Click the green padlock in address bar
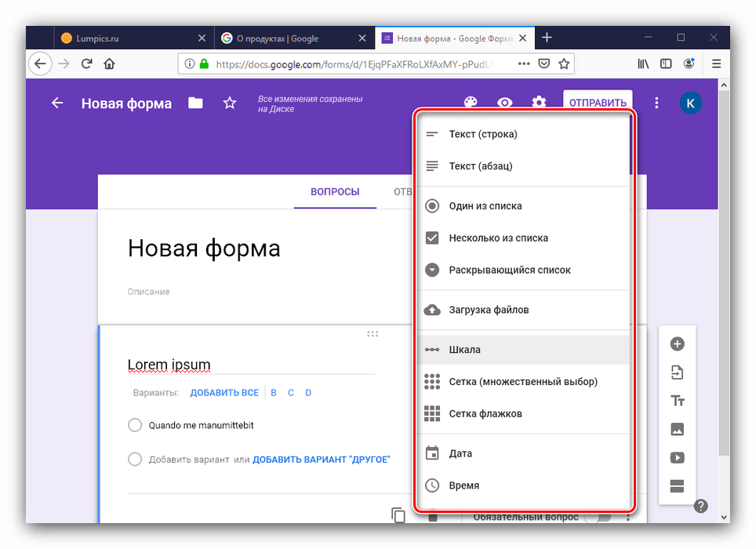The height and width of the screenshot is (549, 756). (x=205, y=64)
